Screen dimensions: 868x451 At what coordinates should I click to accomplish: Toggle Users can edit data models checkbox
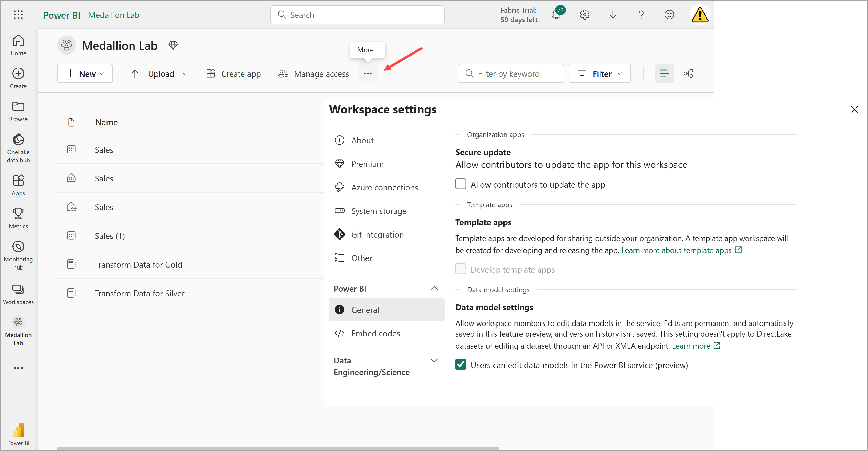(461, 365)
